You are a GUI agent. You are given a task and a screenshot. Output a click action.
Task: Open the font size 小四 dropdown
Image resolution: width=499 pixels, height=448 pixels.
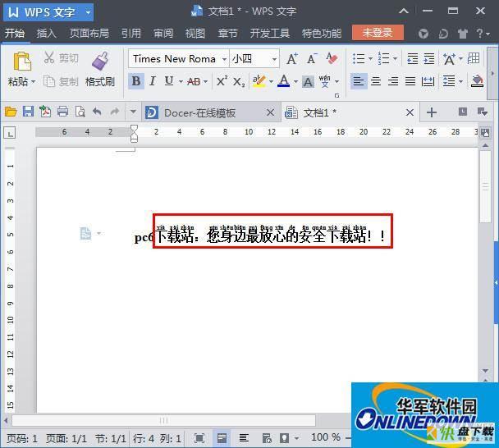[x=274, y=59]
